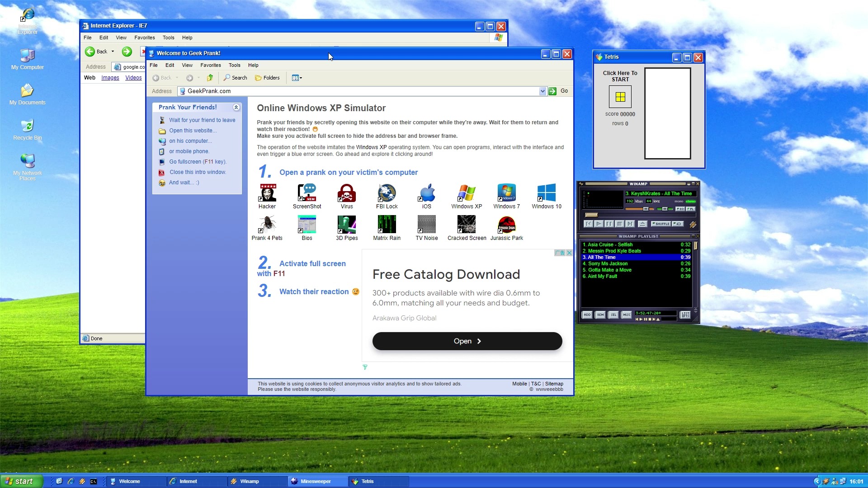Screen dimensions: 868x488
Task: Open the address bar dropdown arrow
Action: [x=542, y=91]
